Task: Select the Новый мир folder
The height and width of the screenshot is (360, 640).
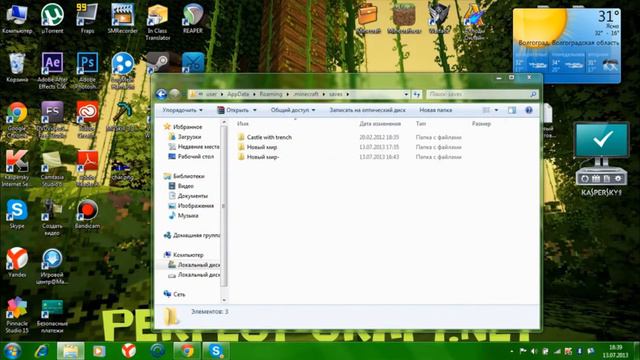Action: click(x=262, y=147)
